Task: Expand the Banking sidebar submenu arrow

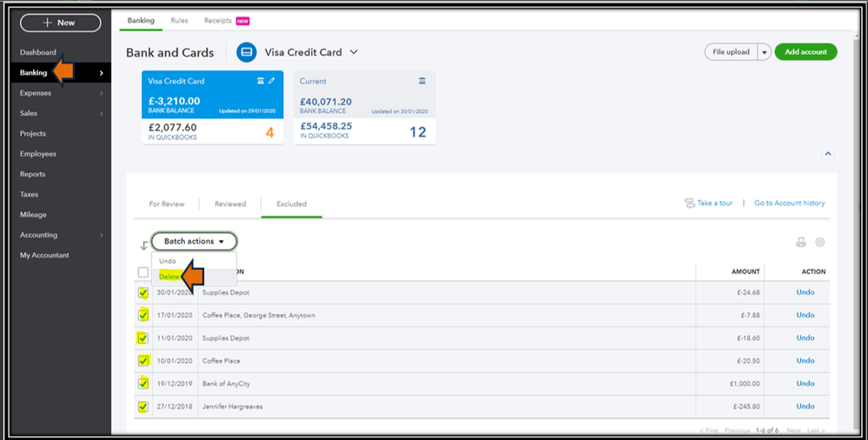Action: point(102,73)
